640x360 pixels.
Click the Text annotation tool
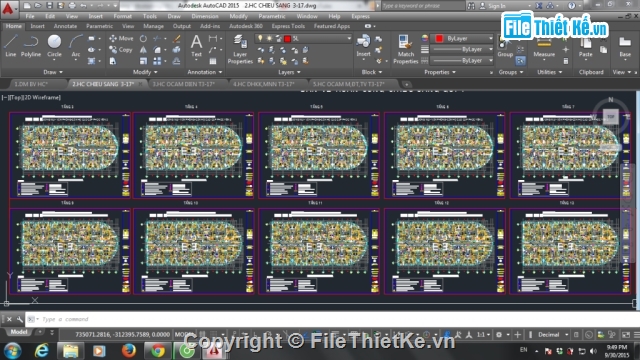coord(196,46)
